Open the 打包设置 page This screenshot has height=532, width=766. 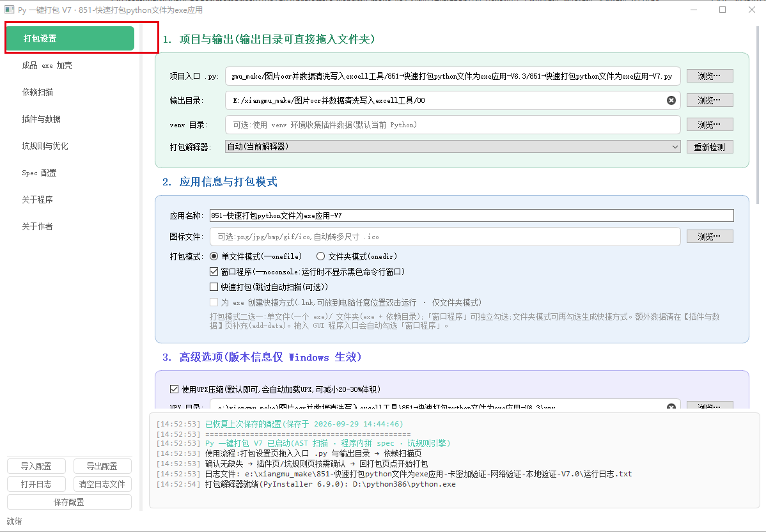click(x=71, y=38)
